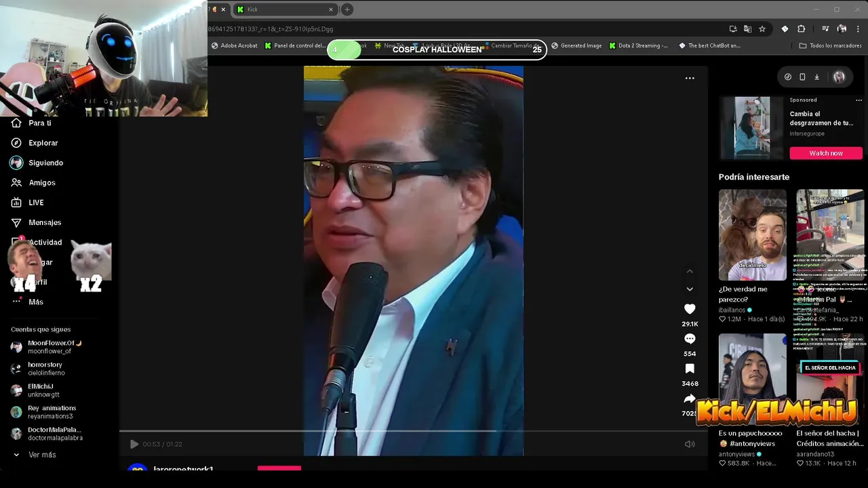Go to the next video arrow
Screen dimensions: 868x488
(x=690, y=289)
